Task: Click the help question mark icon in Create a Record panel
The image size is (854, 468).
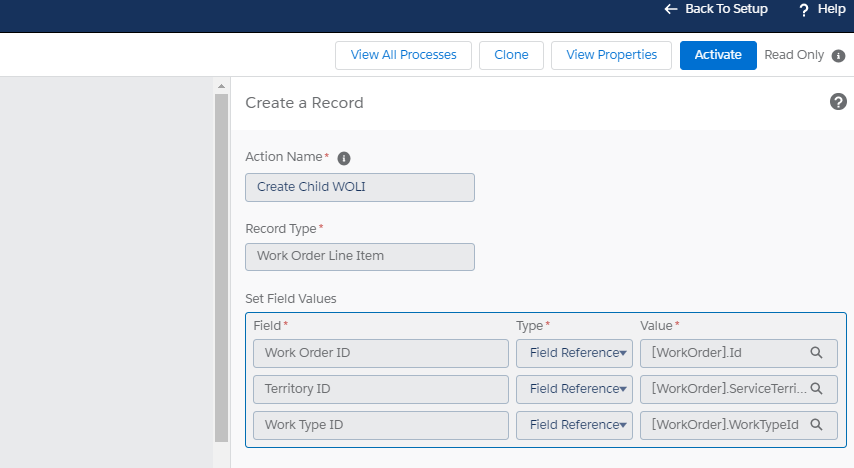Action: tap(838, 102)
